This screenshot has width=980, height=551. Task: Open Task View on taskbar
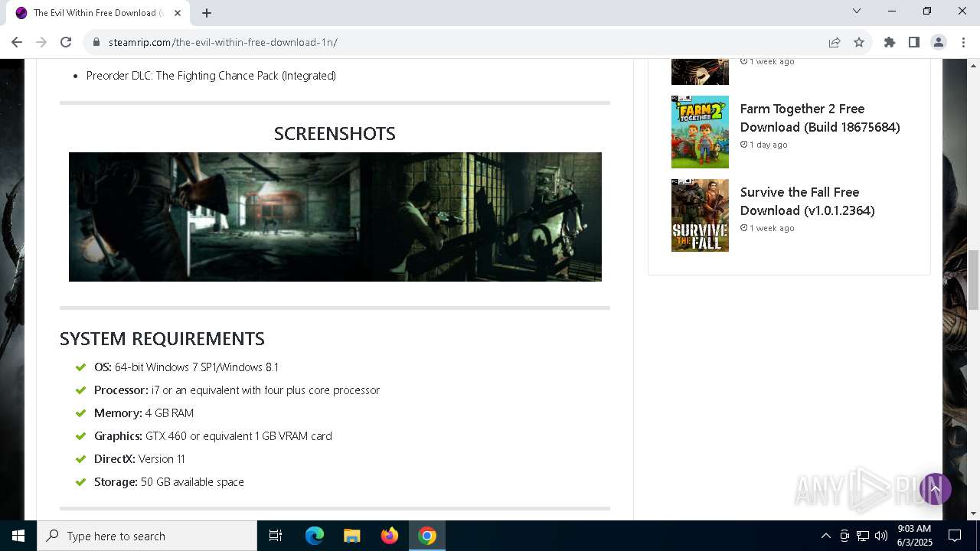(x=276, y=536)
